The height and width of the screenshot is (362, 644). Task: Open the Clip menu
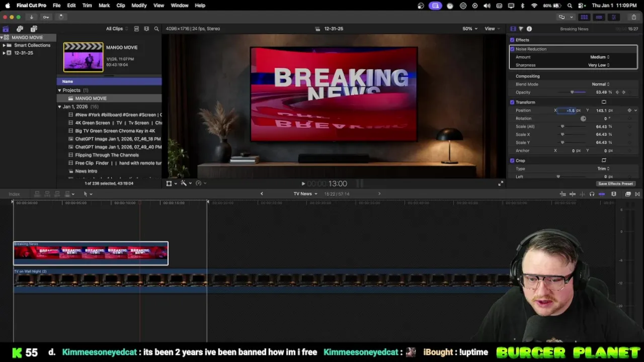point(121,6)
